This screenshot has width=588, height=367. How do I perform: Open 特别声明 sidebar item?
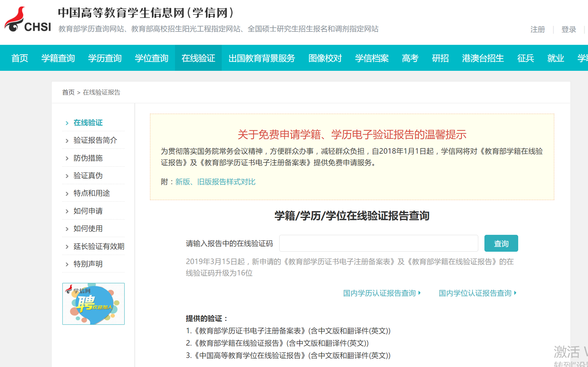click(x=88, y=264)
